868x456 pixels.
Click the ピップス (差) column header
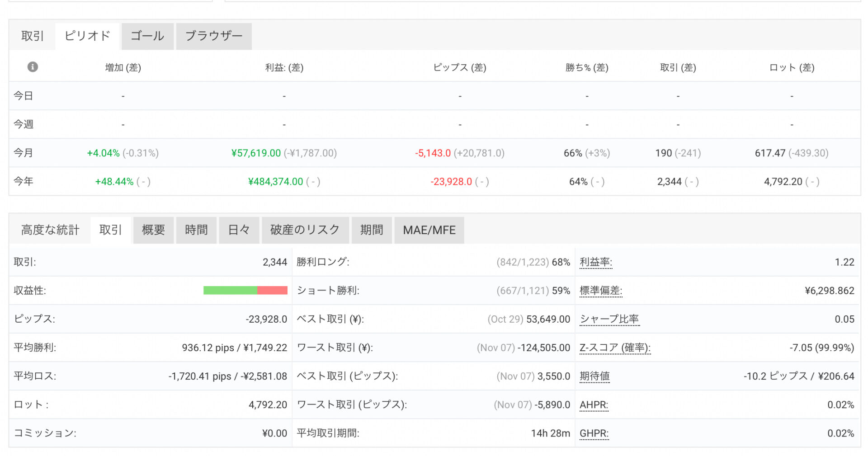[x=460, y=67]
